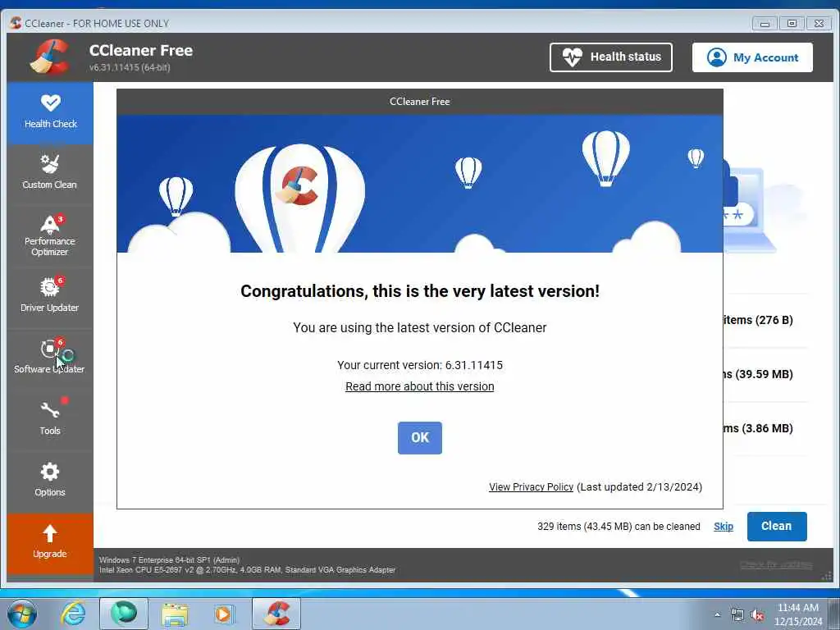Click the '329 items (43.45 MB) can be cleaned' text
The image size is (840, 630).
[619, 527]
